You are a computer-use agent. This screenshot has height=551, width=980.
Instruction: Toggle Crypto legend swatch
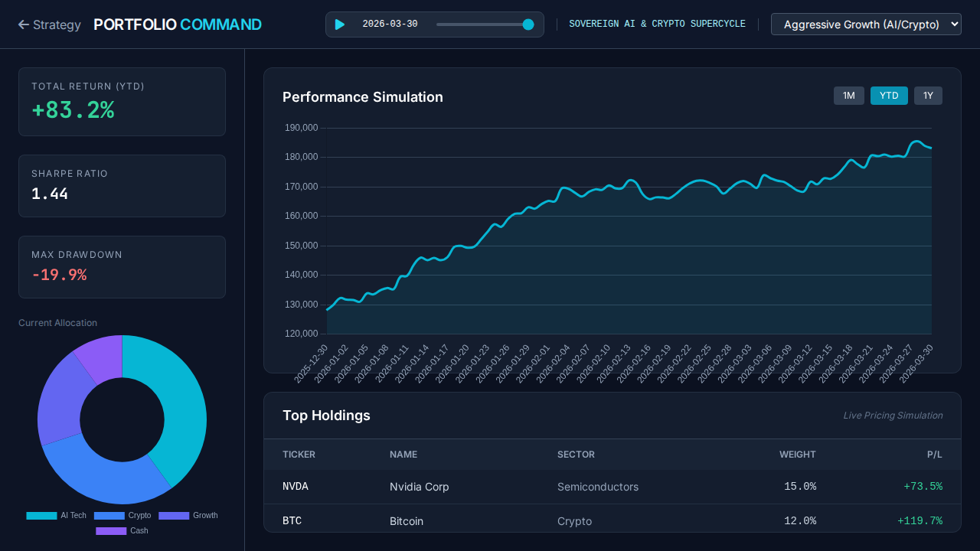(x=109, y=516)
